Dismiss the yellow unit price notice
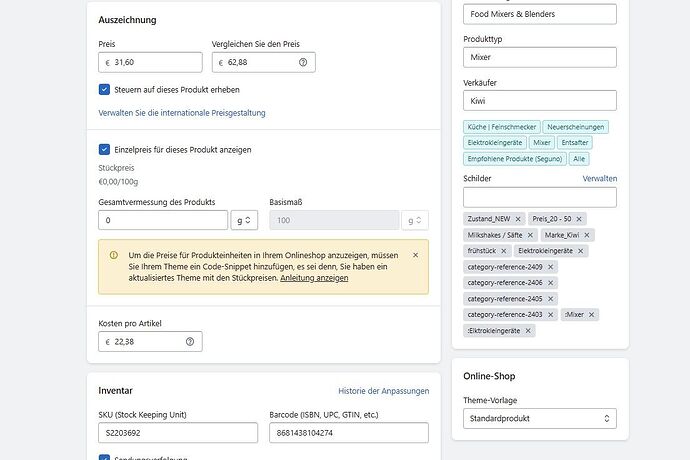690x460 pixels. (415, 255)
